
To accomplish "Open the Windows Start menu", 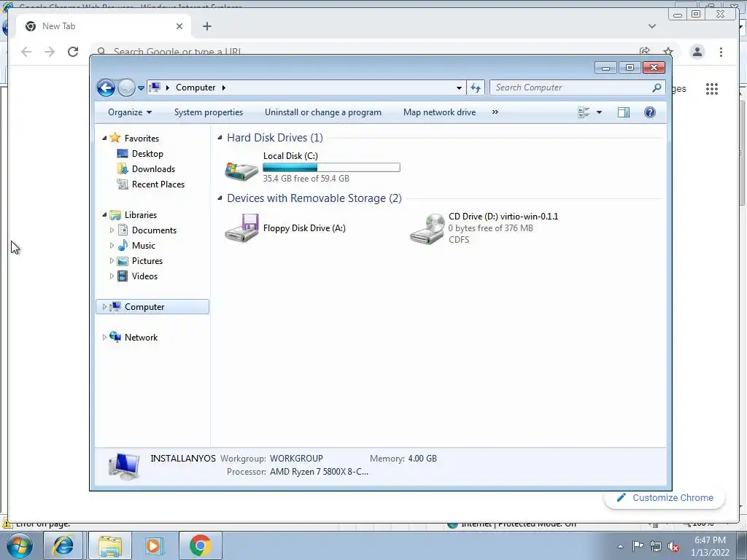I will (x=20, y=545).
